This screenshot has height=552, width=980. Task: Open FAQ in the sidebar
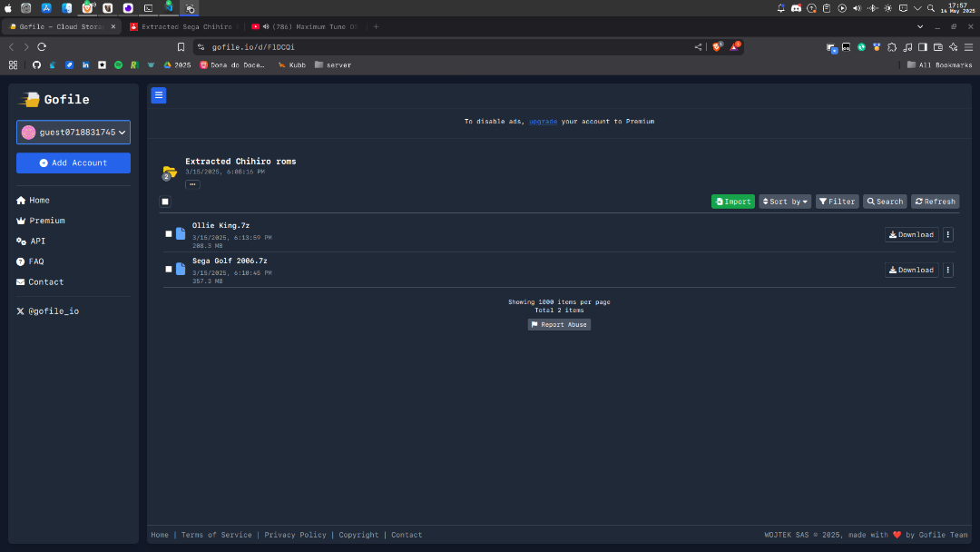click(30, 262)
